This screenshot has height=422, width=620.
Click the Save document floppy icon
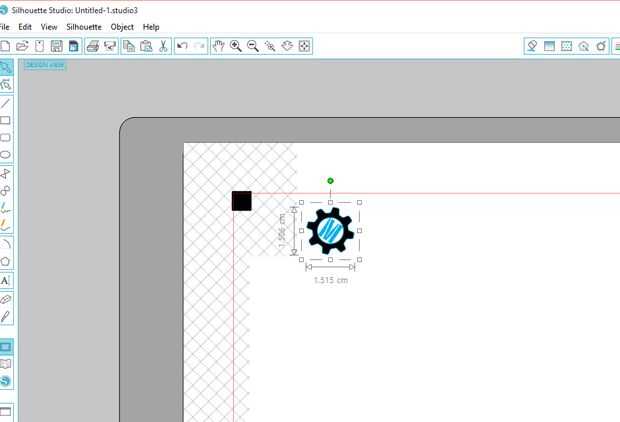coord(57,46)
